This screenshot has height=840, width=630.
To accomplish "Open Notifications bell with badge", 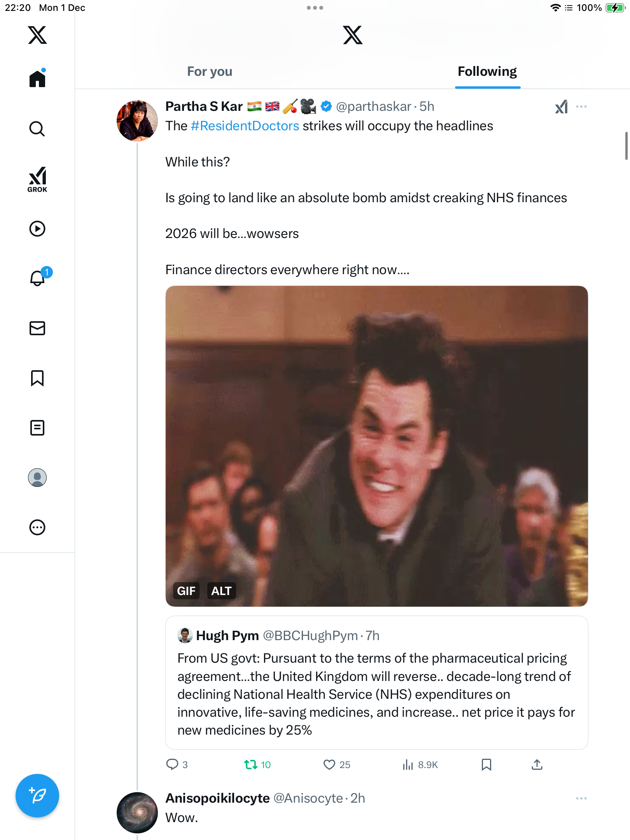I will point(38,278).
